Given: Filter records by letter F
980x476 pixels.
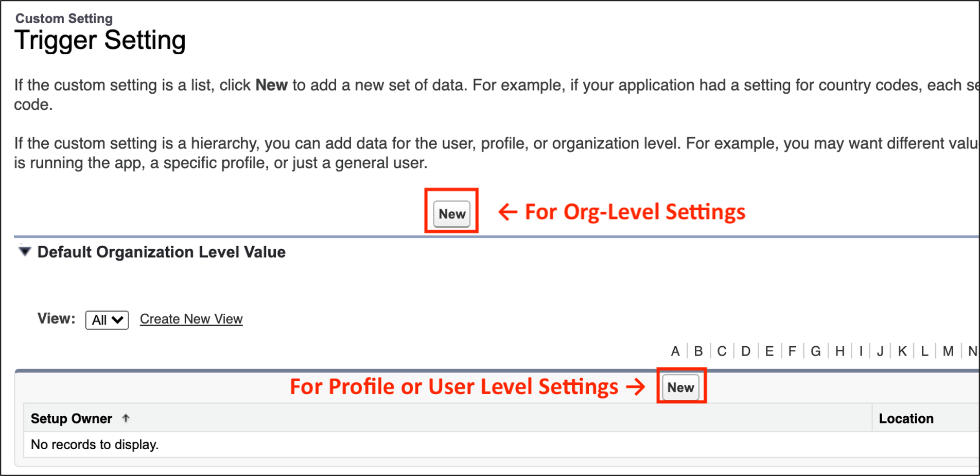Looking at the screenshot, I should point(792,351).
